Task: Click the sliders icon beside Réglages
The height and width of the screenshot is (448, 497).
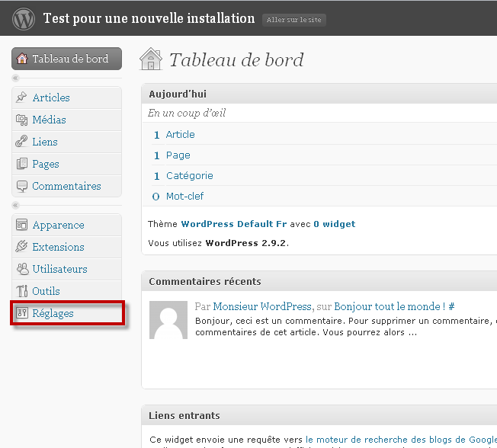Action: click(22, 313)
